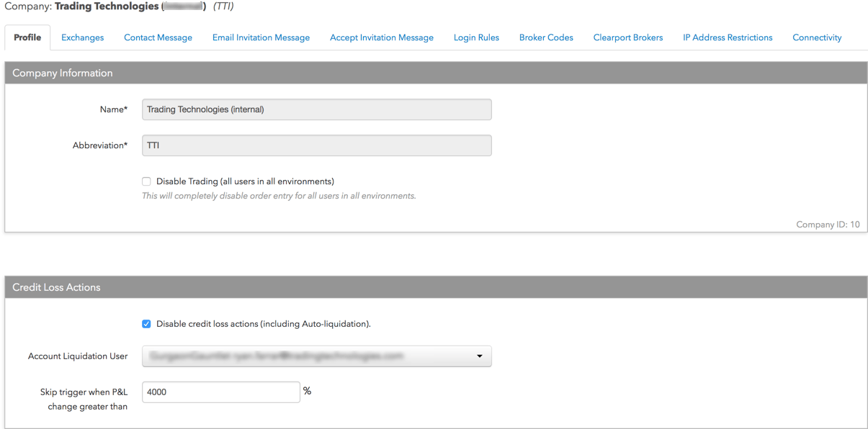This screenshot has width=868, height=429.
Task: Click the Abbreviation field containing TTI
Action: coord(317,145)
